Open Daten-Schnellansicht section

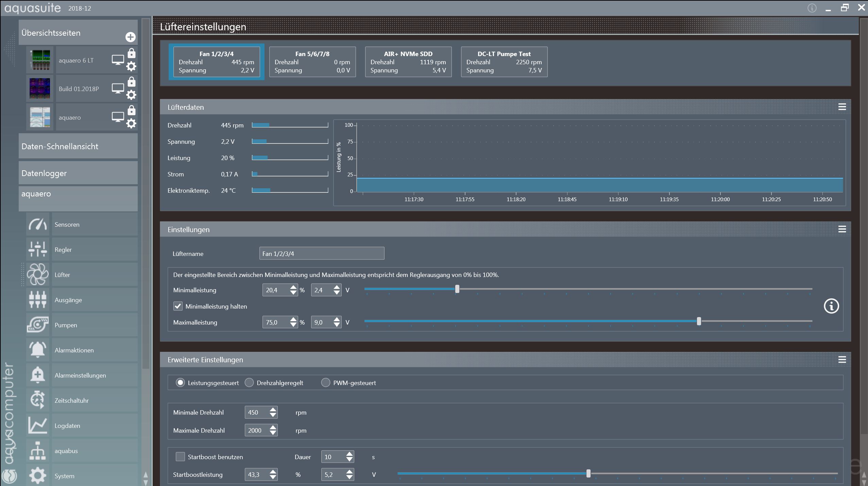coord(78,146)
